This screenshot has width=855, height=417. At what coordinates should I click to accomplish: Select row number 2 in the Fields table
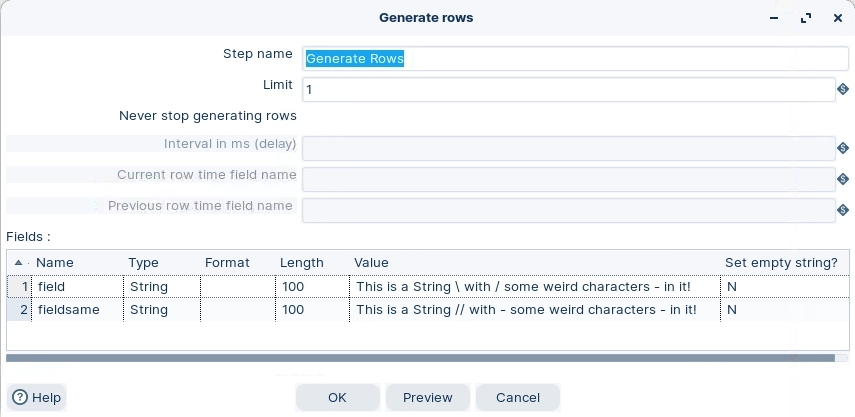point(20,310)
